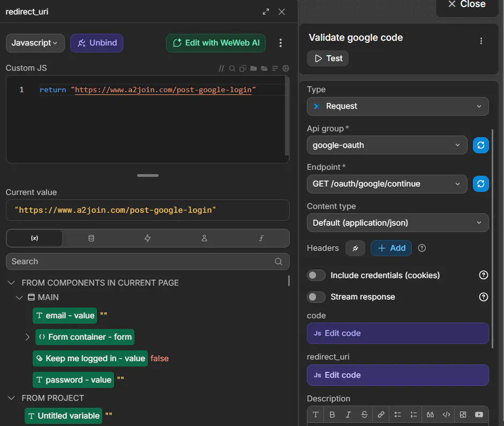The width and height of the screenshot is (504, 426).
Task: Click the Unbind button
Action: (x=96, y=43)
